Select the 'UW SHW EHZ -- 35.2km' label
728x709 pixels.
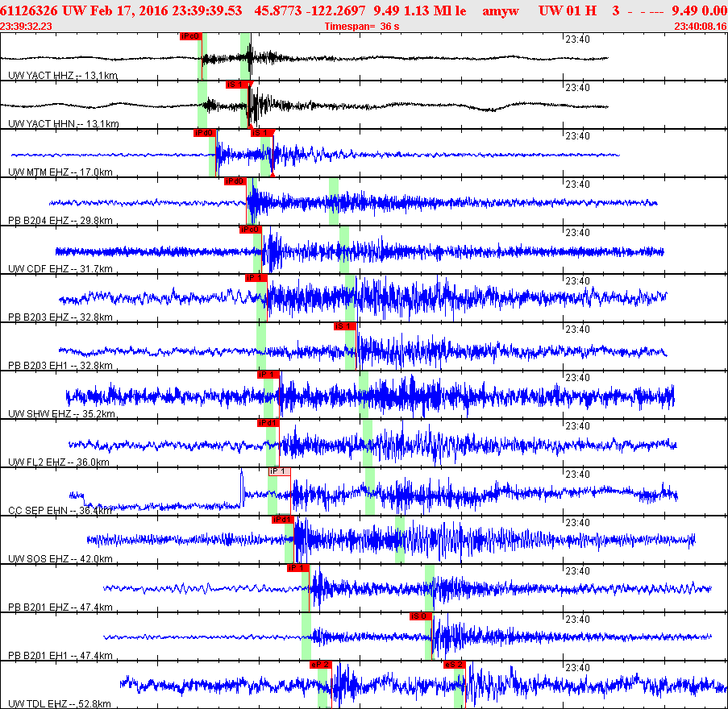pyautogui.click(x=61, y=414)
